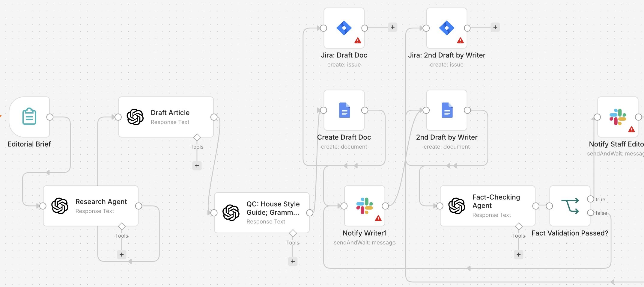
Task: Click warning icon on Jira: Draft Doc
Action: tap(358, 40)
